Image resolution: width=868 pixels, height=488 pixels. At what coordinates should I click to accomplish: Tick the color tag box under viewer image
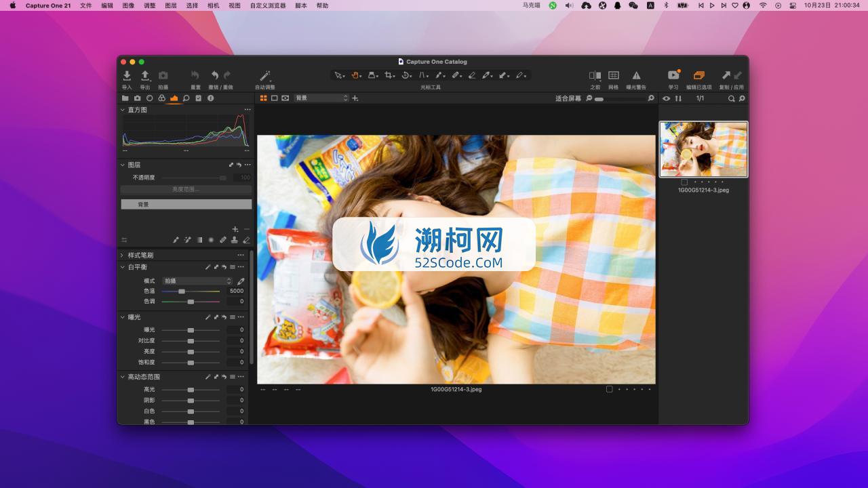(x=609, y=389)
